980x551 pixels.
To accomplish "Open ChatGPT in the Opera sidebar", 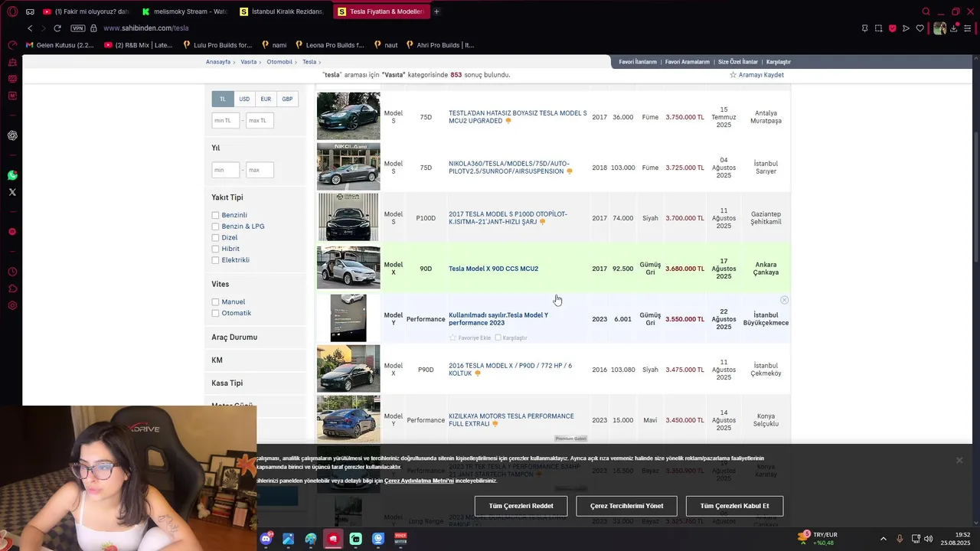I will click(12, 135).
